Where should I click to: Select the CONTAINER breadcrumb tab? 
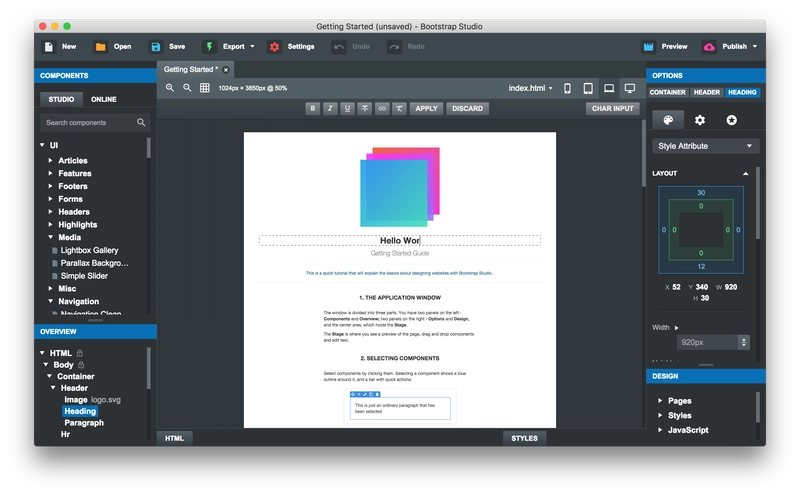(667, 92)
